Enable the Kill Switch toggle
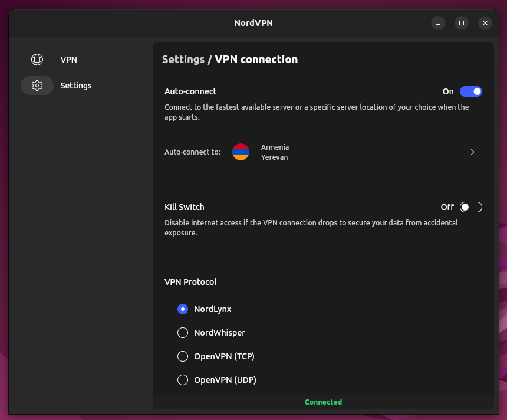The image size is (507, 420). coord(470,207)
